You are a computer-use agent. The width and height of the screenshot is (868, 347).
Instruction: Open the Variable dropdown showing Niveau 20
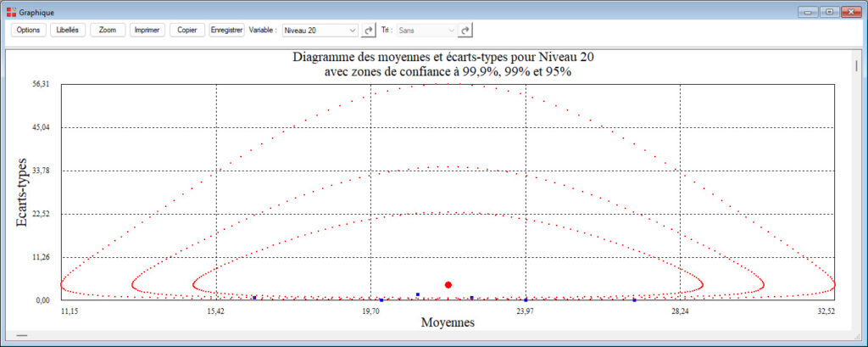click(320, 30)
